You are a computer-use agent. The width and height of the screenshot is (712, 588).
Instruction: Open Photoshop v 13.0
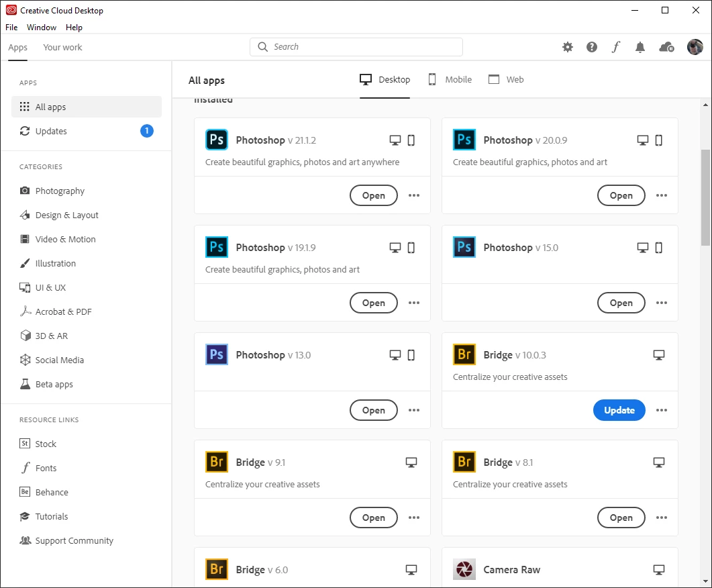[374, 410]
